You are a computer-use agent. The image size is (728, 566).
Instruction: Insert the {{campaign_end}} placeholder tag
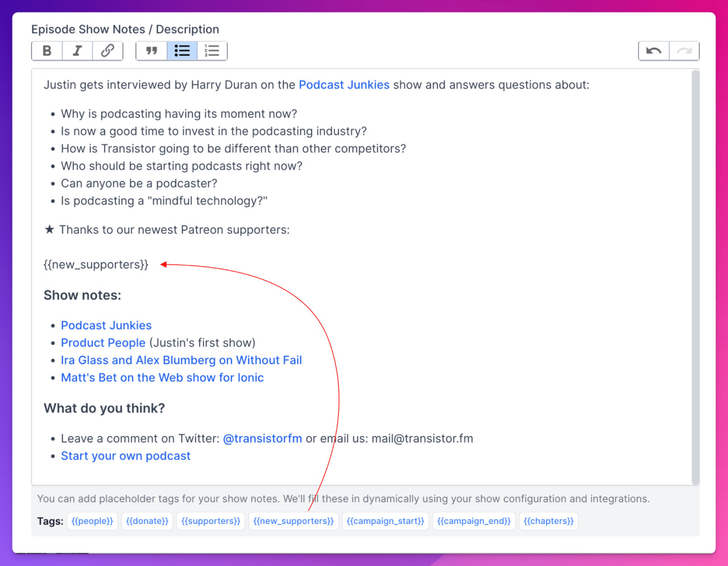tap(474, 521)
